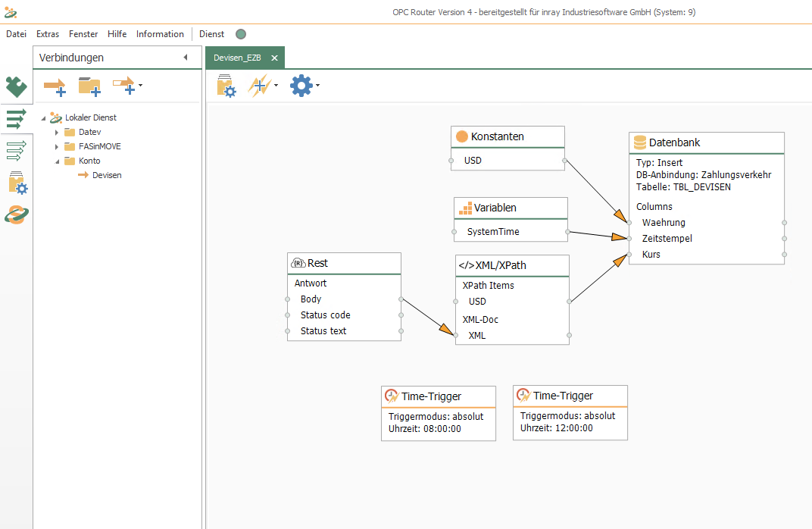Open the Plug-ins puzzle icon in sidebar

tap(16, 86)
